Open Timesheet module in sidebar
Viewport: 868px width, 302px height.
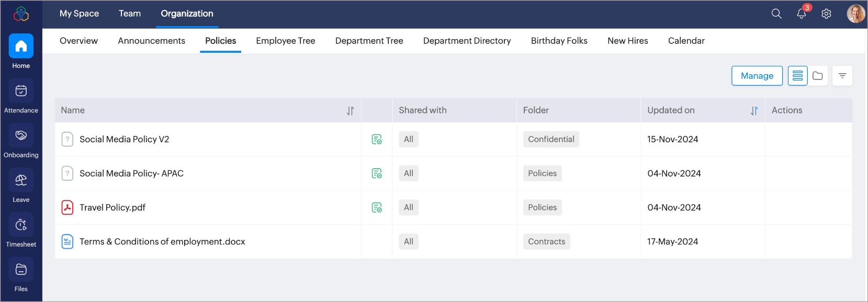point(21,230)
